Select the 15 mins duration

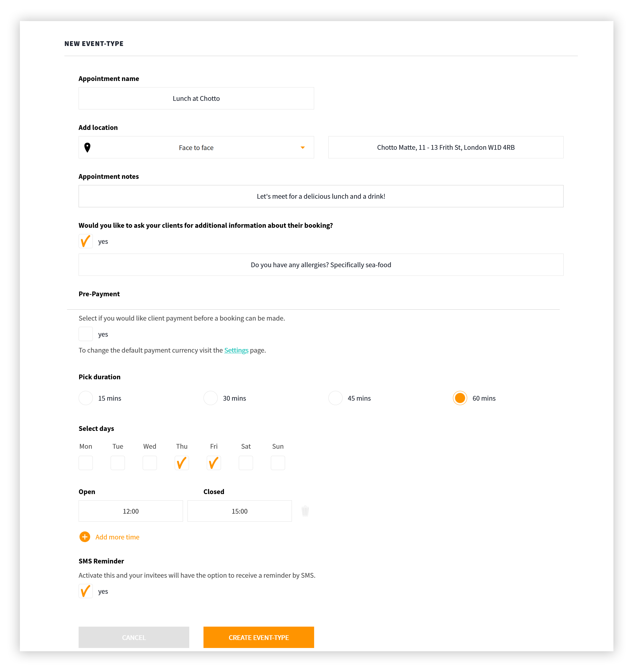[85, 398]
